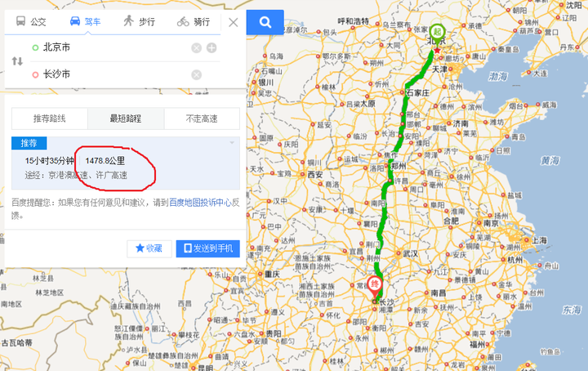Viewport: 588px width, 371px height.
Task: Open the 百度地图投诉中心 link
Action: [200, 203]
